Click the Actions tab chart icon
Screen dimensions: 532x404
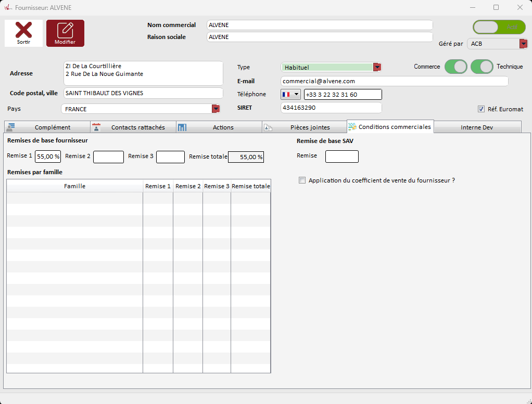tap(182, 127)
